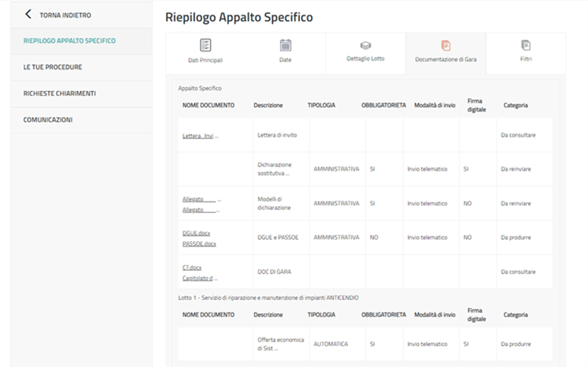Click the orange Documentazione di Gara icon
Screen dimensions: 588x367
(445, 45)
